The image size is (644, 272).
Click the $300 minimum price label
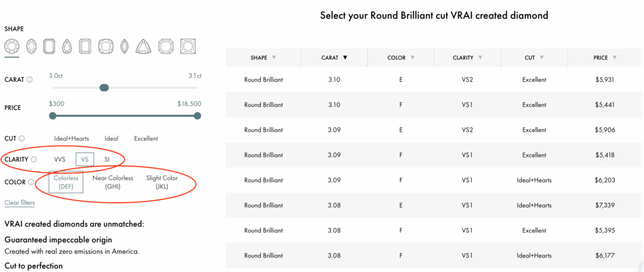click(57, 104)
